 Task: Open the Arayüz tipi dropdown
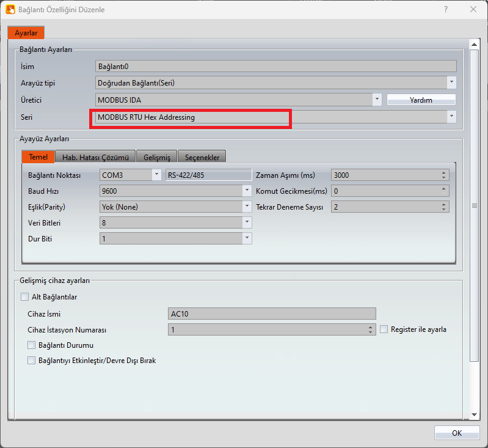point(451,82)
